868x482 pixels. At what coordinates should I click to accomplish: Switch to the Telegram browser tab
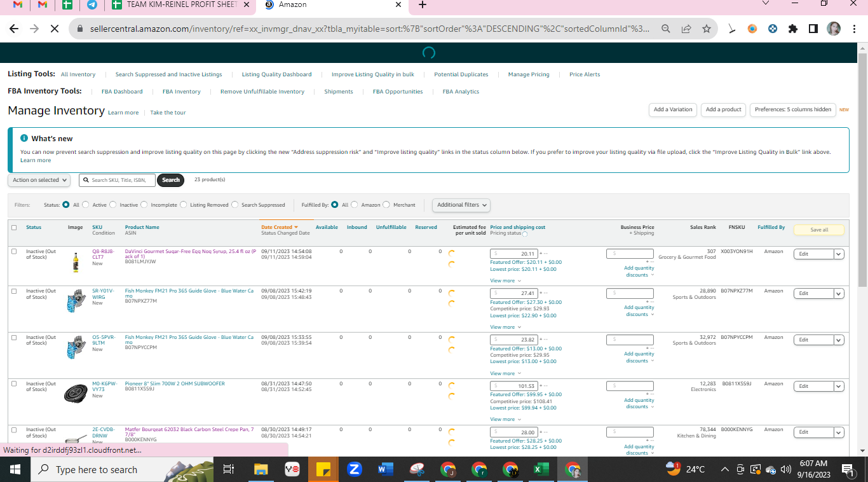click(92, 4)
